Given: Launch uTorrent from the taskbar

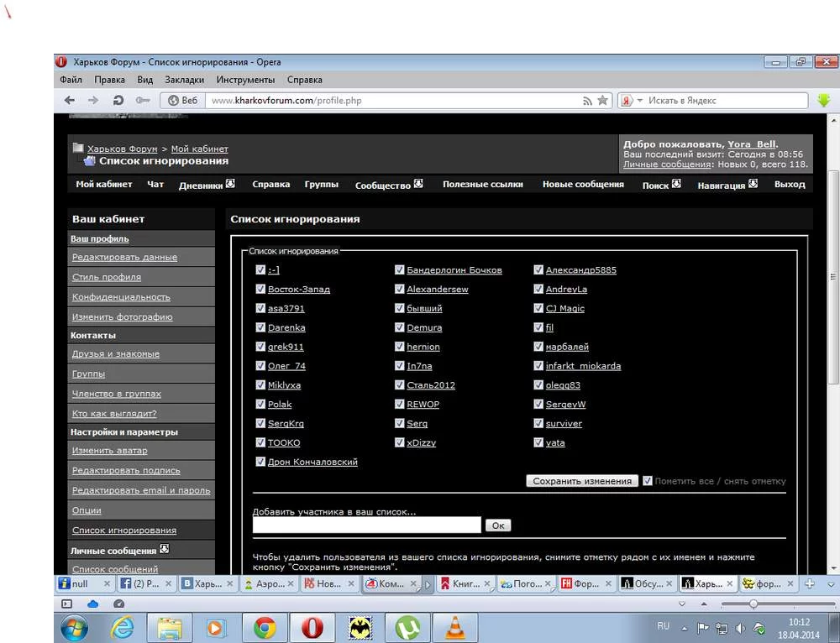Looking at the screenshot, I should tap(408, 627).
